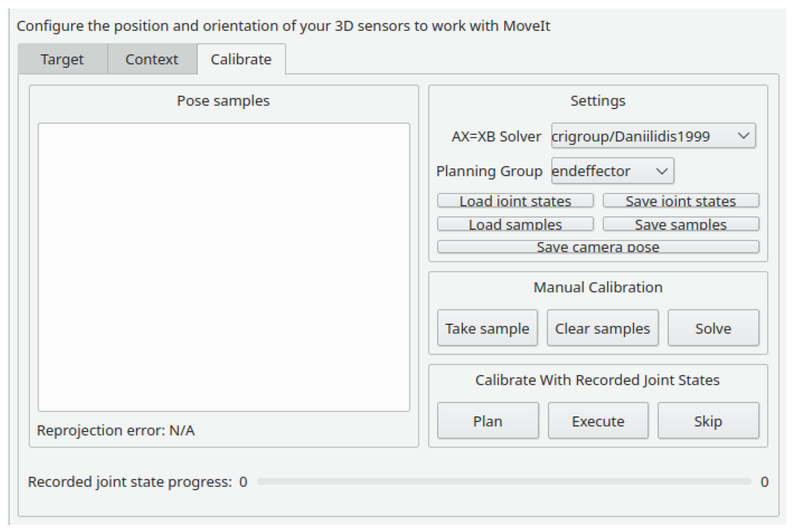Screen dimensions: 795x532
Task: Click the Plan button
Action: [x=488, y=421]
